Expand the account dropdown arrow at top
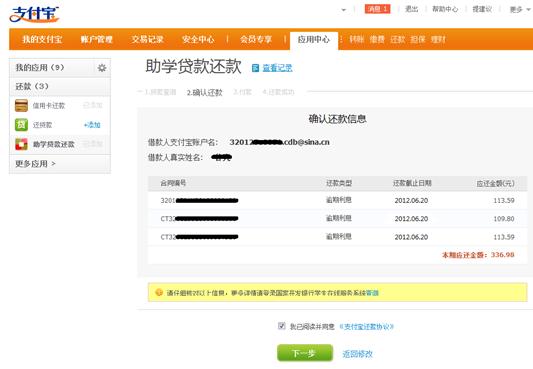Image resolution: width=533 pixels, height=369 pixels. (344, 10)
